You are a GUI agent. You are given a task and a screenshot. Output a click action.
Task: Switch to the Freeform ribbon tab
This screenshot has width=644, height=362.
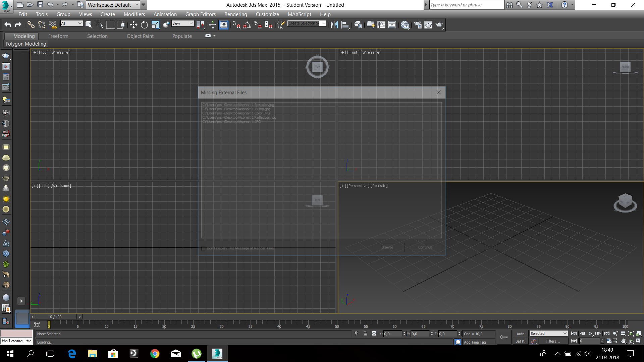58,36
